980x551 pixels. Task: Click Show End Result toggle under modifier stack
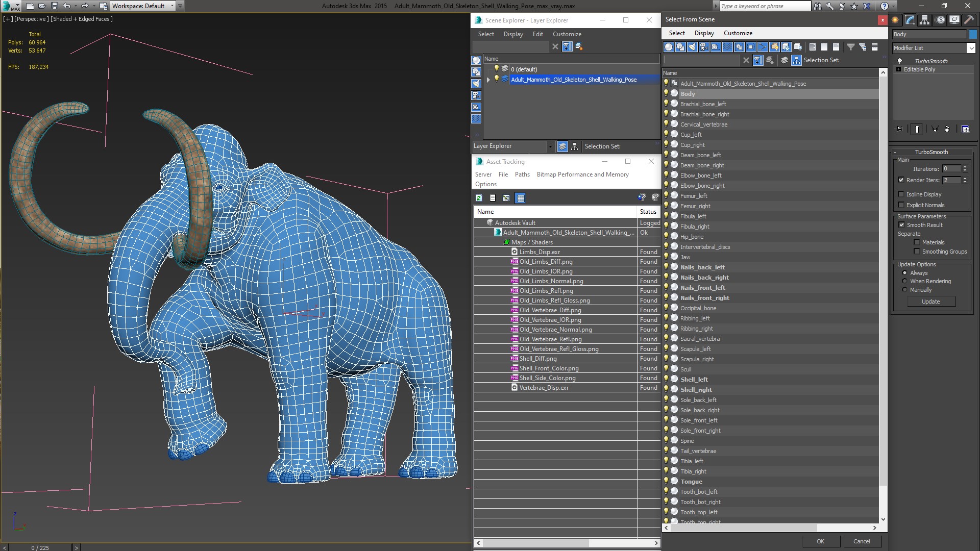tap(917, 129)
